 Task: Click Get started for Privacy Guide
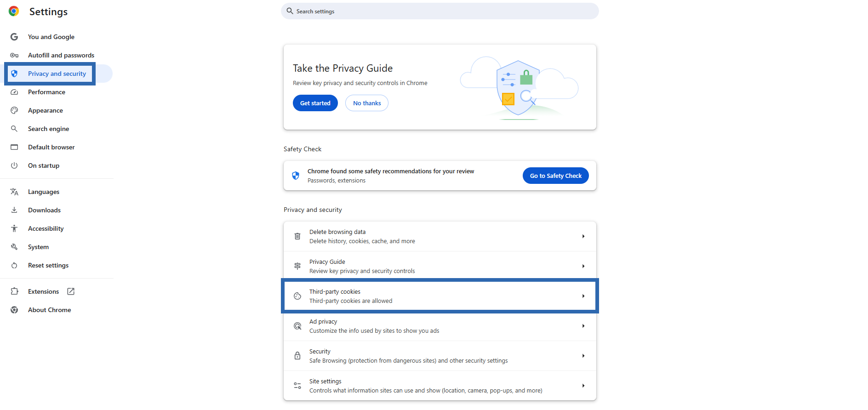(315, 103)
